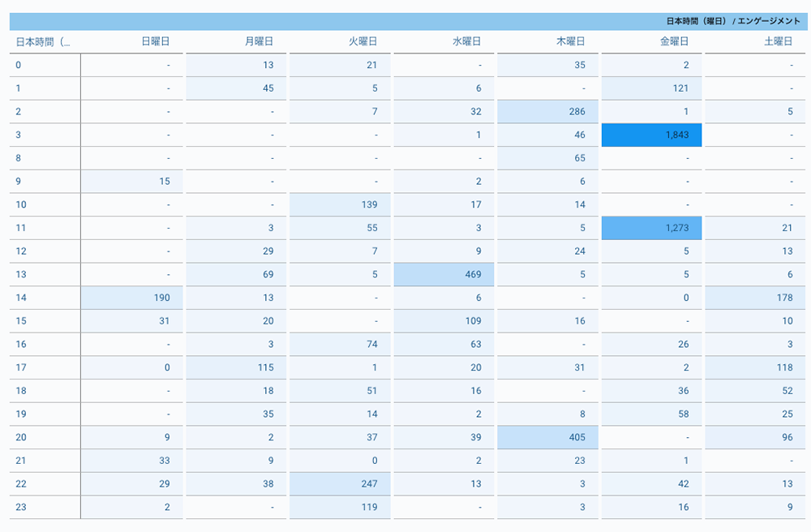
Task: Select the Friday cell showing 1,273
Action: tap(652, 228)
